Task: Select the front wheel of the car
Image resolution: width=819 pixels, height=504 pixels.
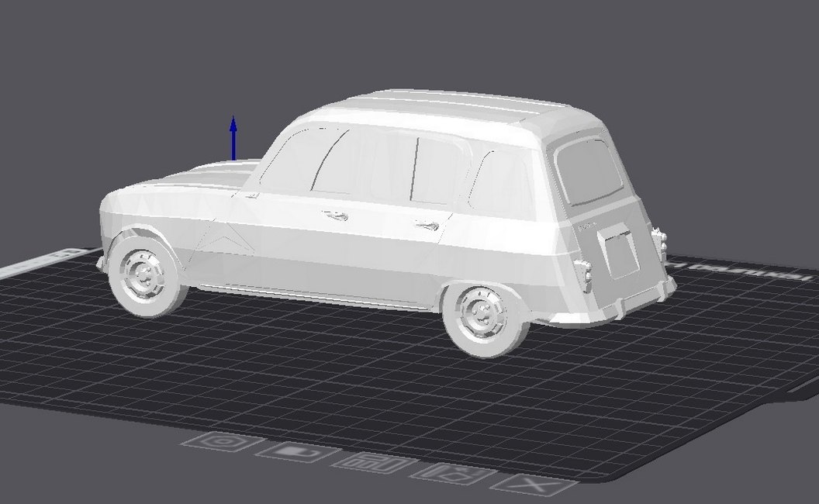Action: (x=145, y=275)
